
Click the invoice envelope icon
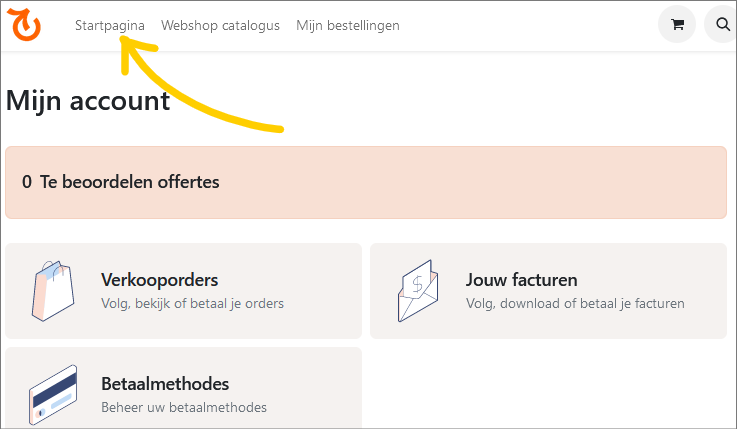click(x=417, y=290)
